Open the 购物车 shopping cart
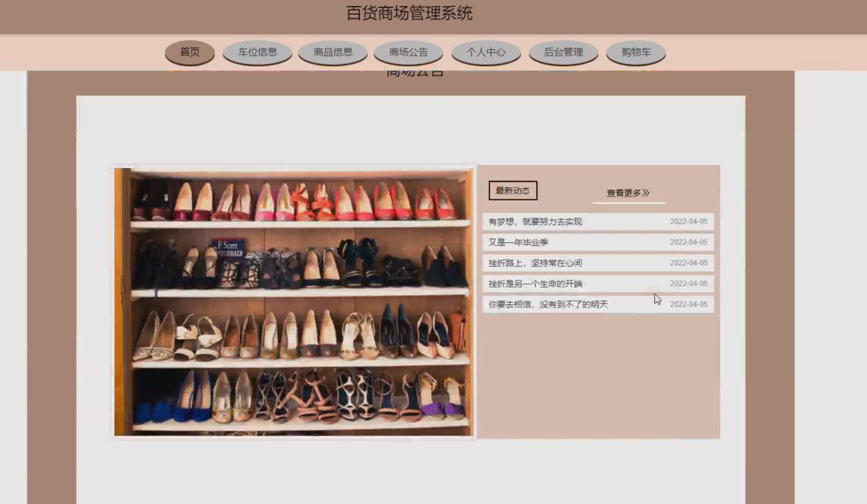This screenshot has height=504, width=867. coord(636,52)
